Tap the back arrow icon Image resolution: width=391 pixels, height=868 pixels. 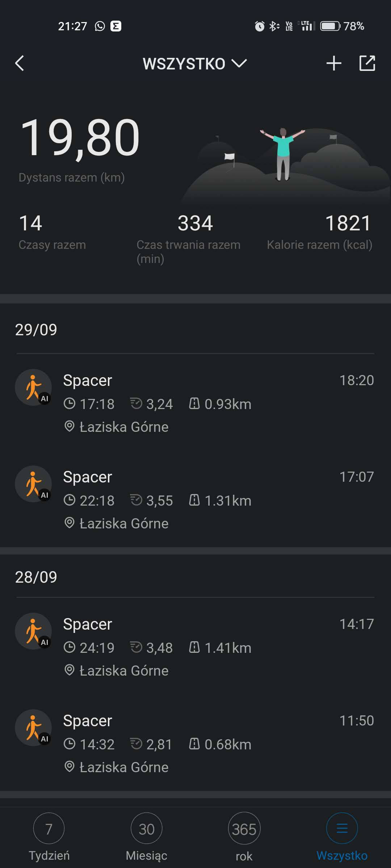point(20,63)
